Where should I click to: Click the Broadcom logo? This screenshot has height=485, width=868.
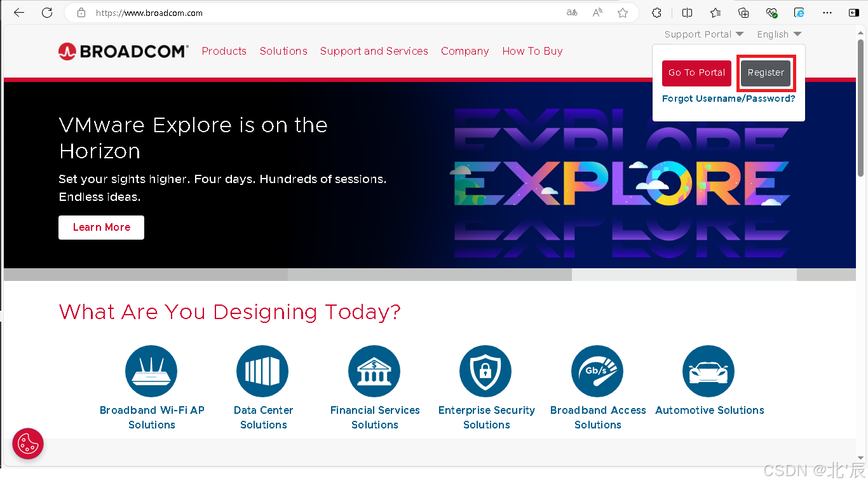point(123,51)
